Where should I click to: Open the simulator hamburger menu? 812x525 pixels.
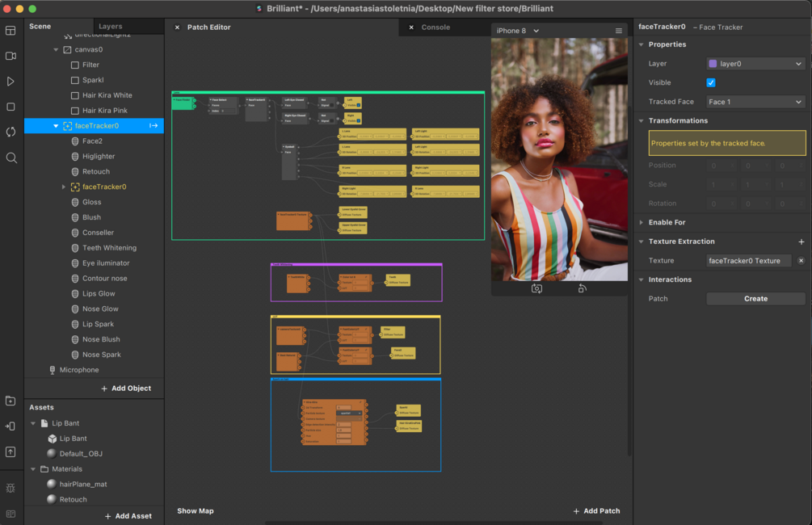click(x=618, y=31)
